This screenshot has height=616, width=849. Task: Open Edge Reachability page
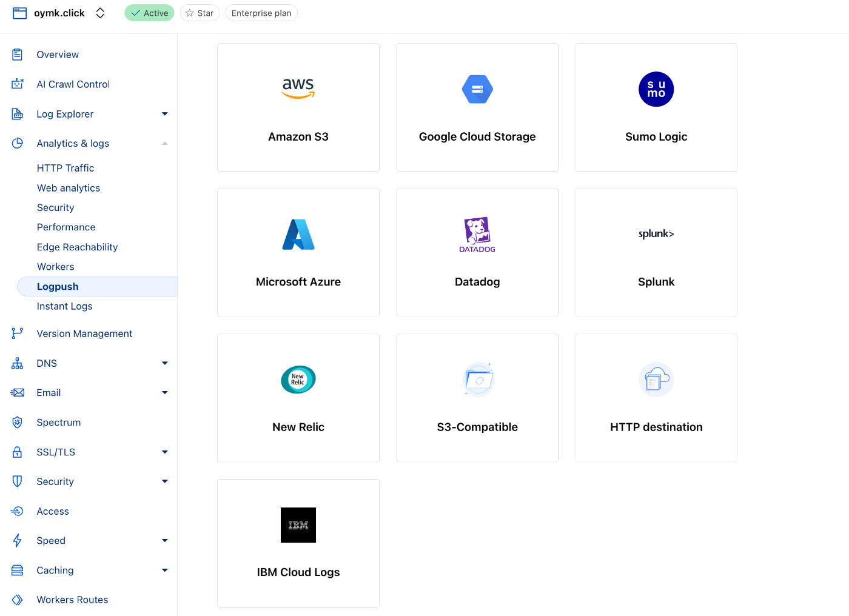tap(77, 247)
